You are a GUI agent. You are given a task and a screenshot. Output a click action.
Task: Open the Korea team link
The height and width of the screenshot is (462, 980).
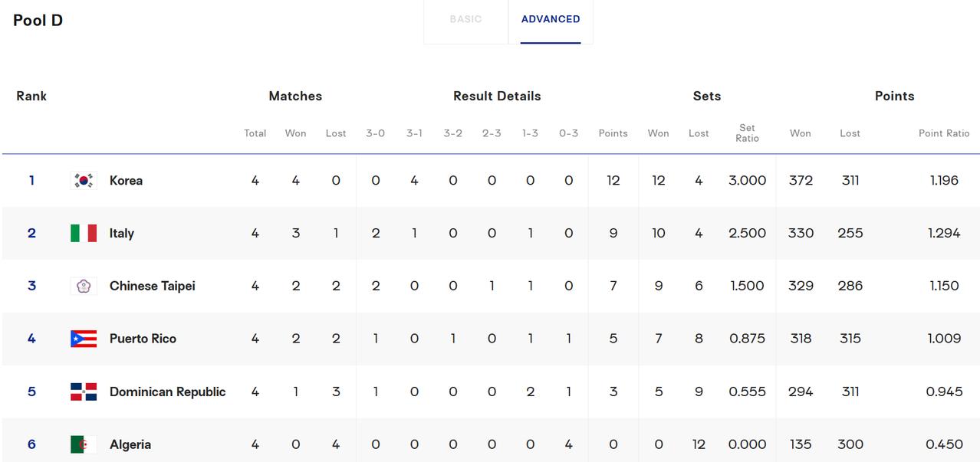(x=126, y=181)
